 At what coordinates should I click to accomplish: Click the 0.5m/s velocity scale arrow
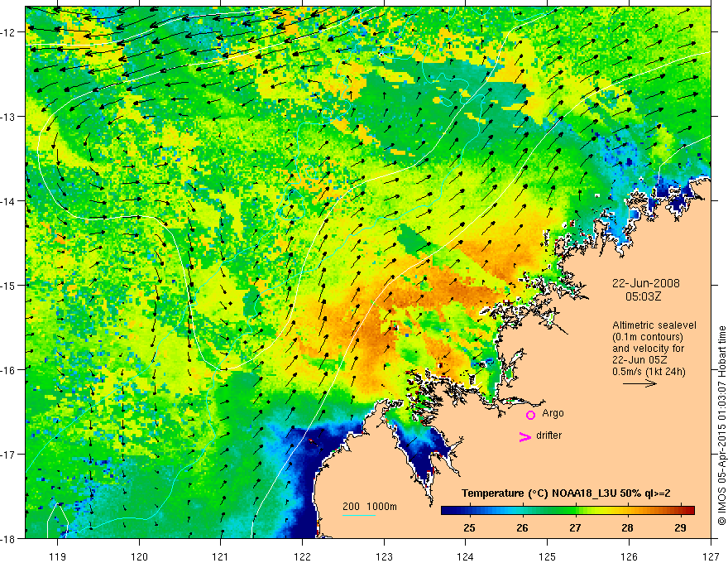(x=639, y=383)
